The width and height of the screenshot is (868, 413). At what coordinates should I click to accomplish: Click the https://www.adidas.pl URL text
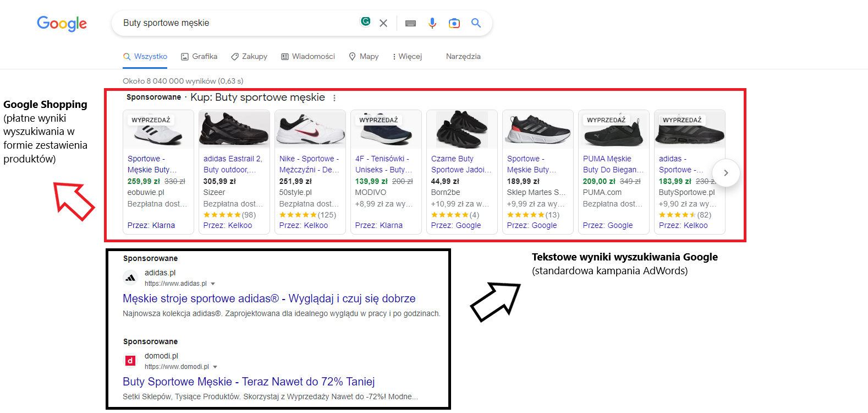pos(175,284)
